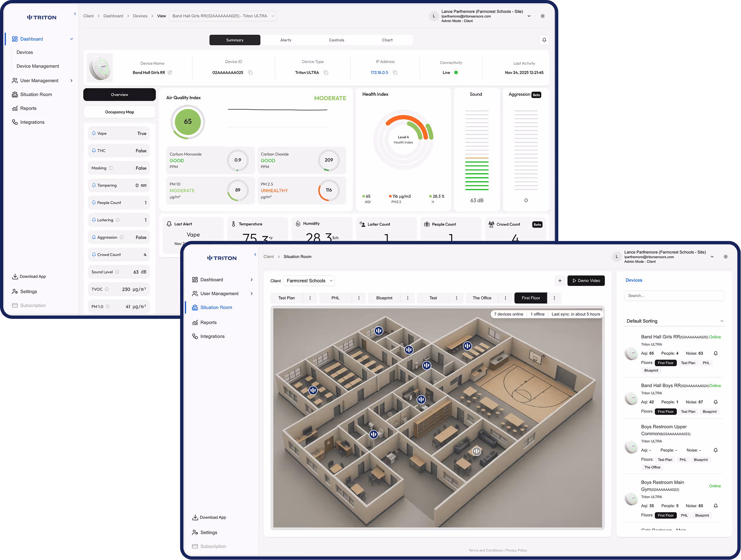The height and width of the screenshot is (560, 741).
Task: Switch to the Alerts tab
Action: pos(286,40)
